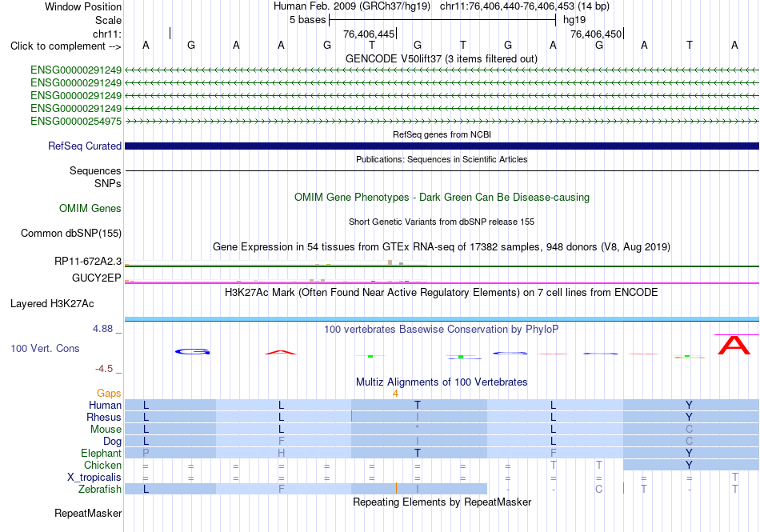Click the 4.88 PhyloP upper scale value

point(102,329)
